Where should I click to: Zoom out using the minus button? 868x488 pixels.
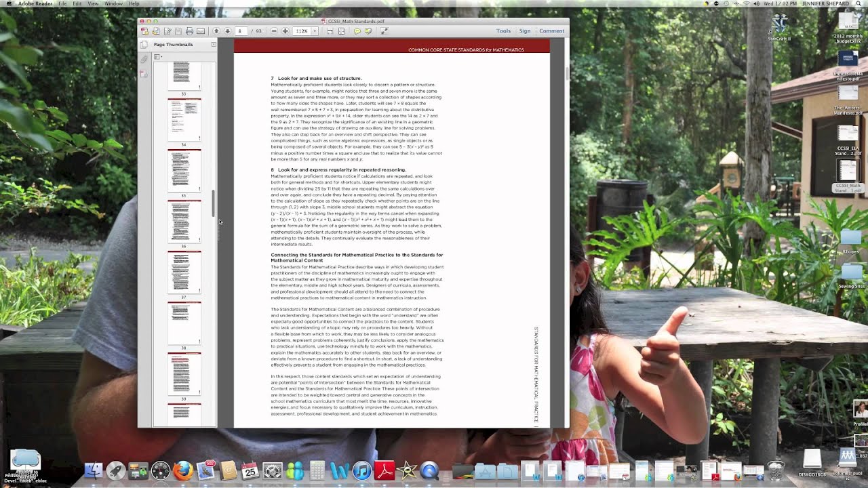click(274, 31)
